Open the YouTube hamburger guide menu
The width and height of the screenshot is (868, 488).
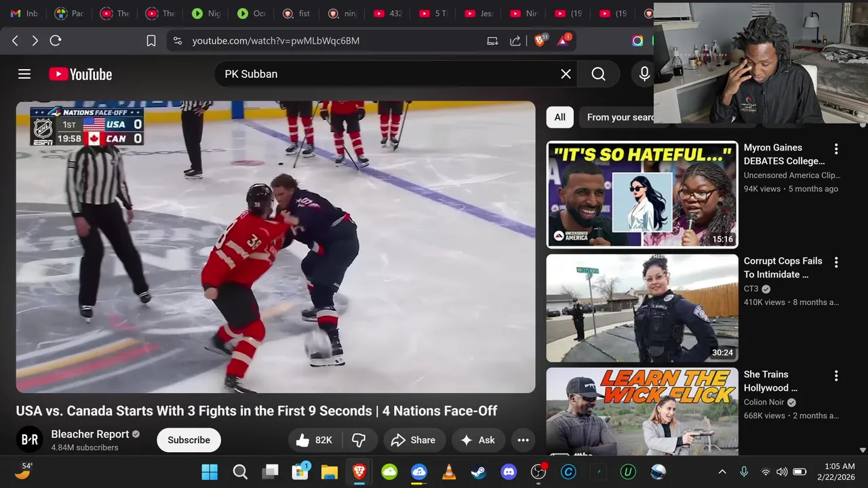(x=24, y=74)
